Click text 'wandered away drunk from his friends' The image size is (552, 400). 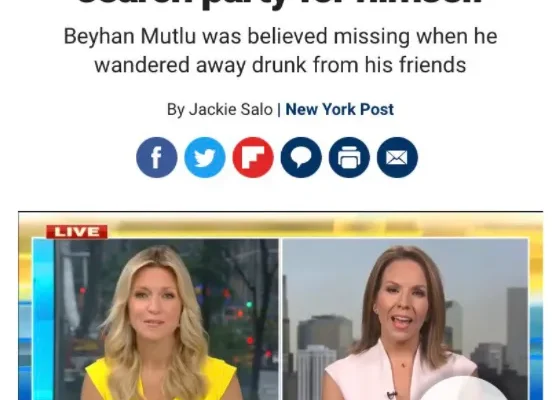280,65
